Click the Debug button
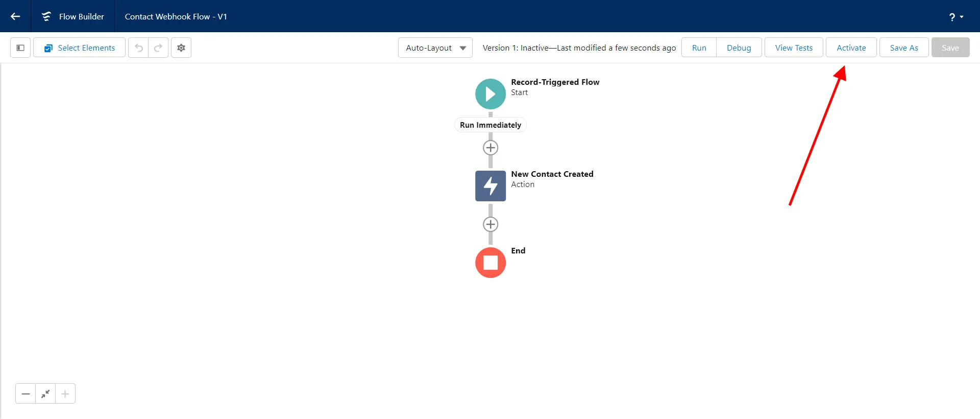The image size is (980, 419). pyautogui.click(x=739, y=48)
